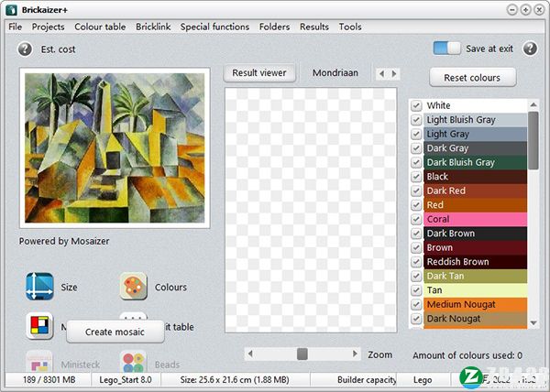Open the Special functions menu
Viewport: 550px width, 392px height.
coord(214,27)
